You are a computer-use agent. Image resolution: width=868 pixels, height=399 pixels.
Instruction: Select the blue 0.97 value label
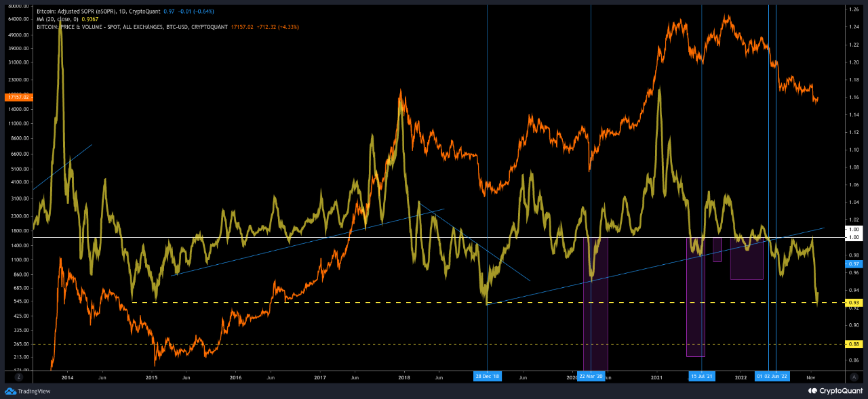(854, 263)
